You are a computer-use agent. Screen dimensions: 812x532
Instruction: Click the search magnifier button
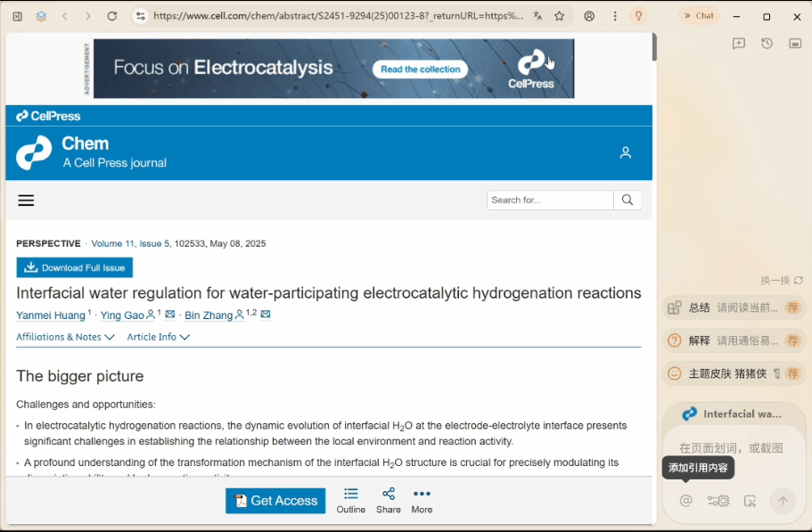pos(627,201)
